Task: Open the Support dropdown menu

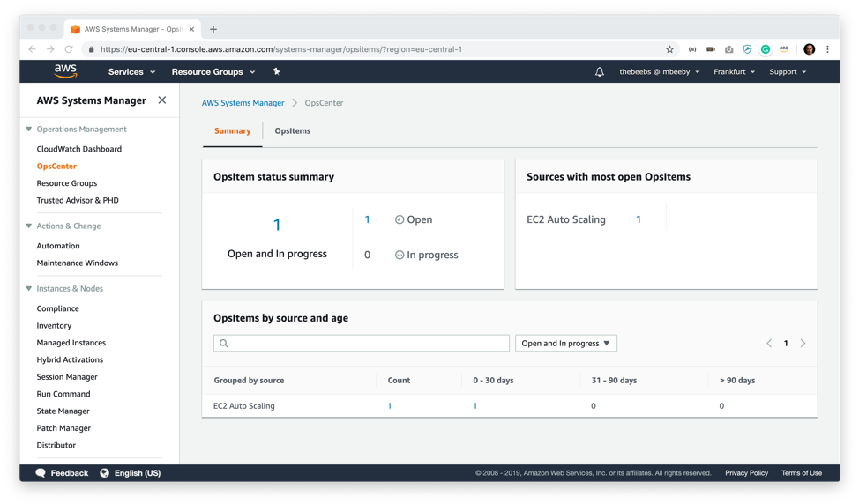Action: pos(788,71)
